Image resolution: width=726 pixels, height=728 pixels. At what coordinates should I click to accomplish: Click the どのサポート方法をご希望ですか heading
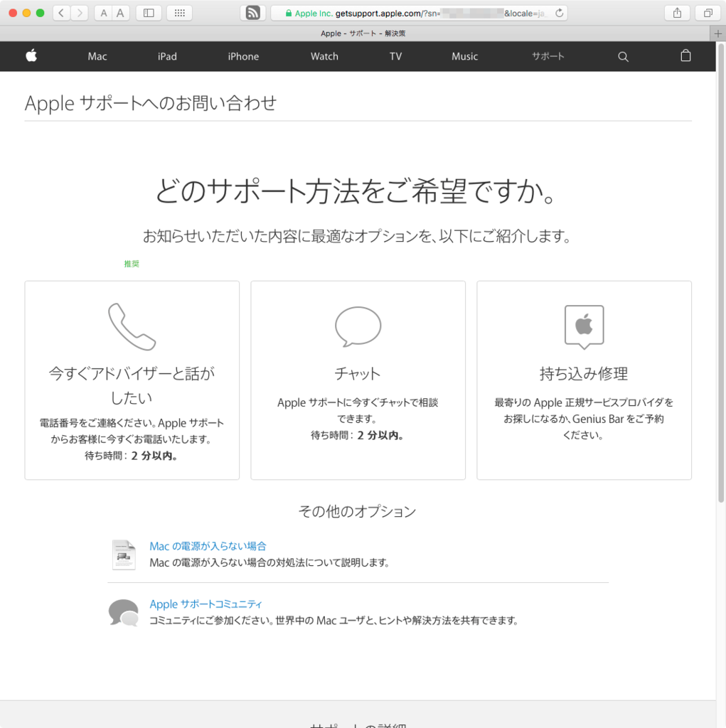tap(356, 191)
